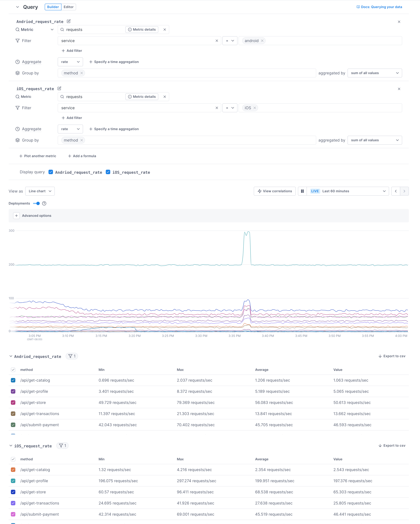
Task: Switch to the Editor tab
Action: (69, 7)
